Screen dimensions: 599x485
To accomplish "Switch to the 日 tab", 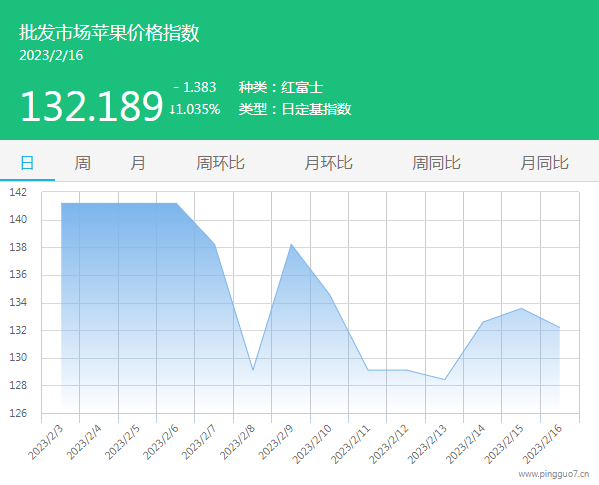I will tap(27, 163).
